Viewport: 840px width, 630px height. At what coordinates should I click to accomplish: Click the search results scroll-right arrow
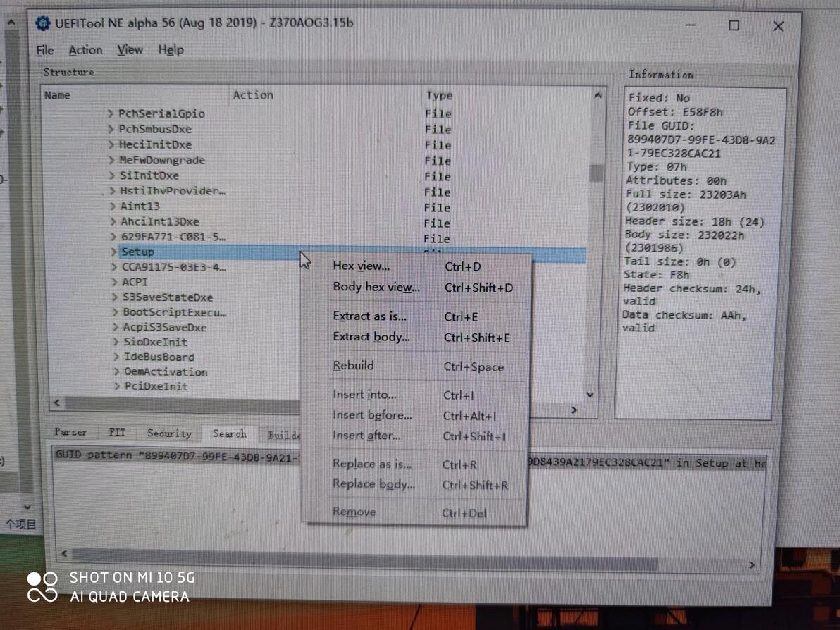pos(752,564)
